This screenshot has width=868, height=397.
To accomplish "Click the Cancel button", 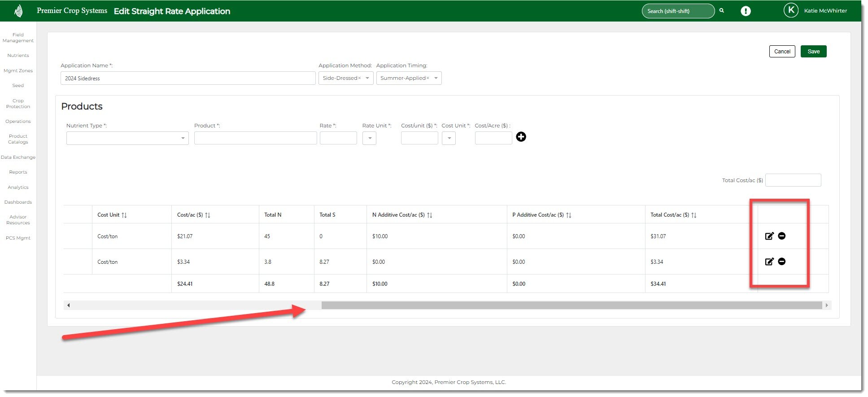I will pyautogui.click(x=782, y=52).
